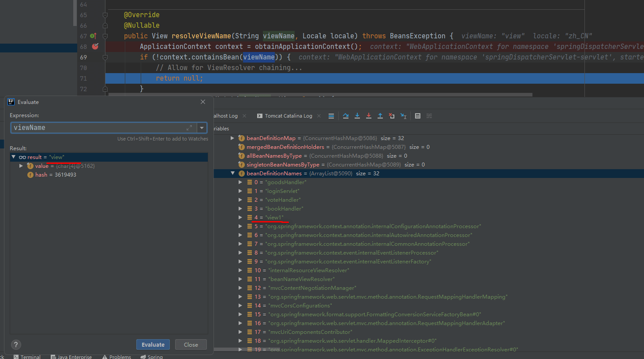Click the Step Over debugger icon
The height and width of the screenshot is (359, 644).
[x=346, y=116]
